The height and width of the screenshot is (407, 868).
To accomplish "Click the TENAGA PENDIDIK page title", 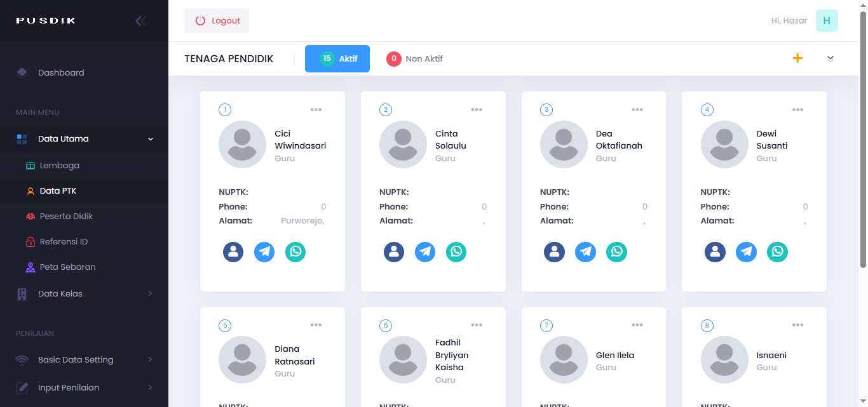I will (229, 58).
